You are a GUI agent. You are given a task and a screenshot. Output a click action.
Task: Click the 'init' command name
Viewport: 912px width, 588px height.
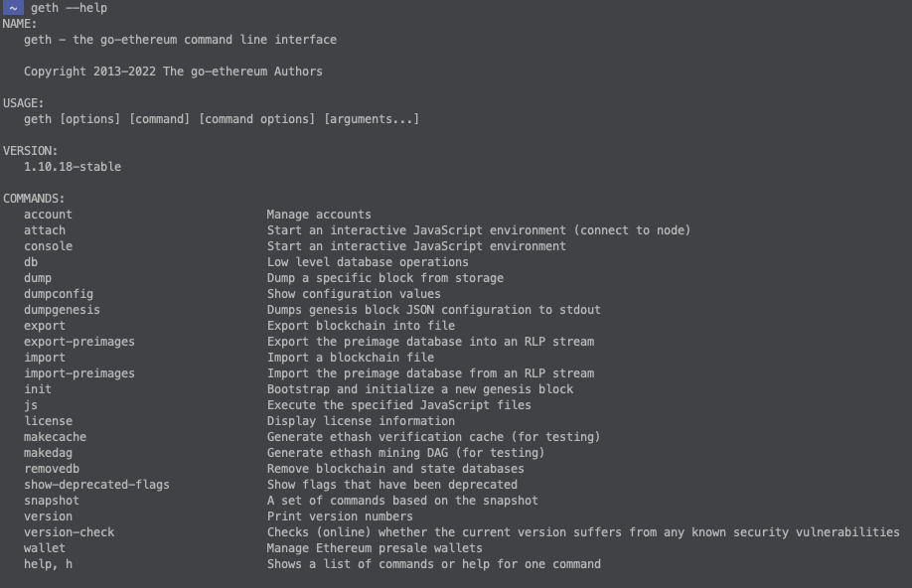38,389
